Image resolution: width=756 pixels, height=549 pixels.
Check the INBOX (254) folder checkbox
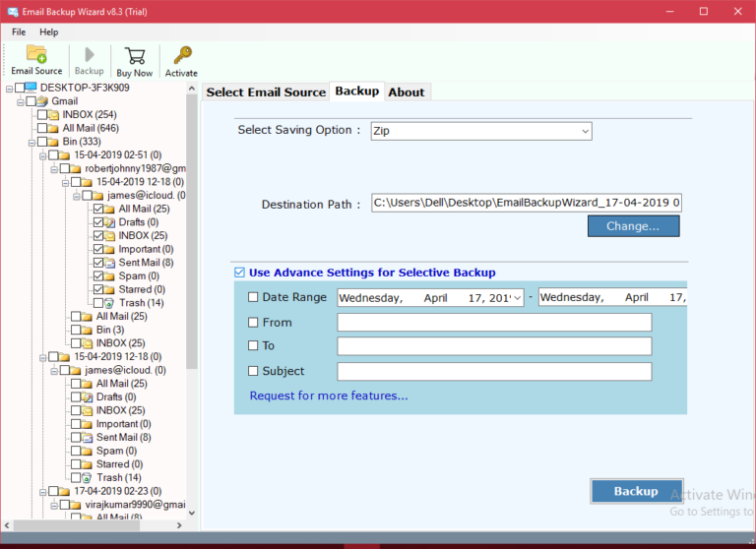[40, 115]
